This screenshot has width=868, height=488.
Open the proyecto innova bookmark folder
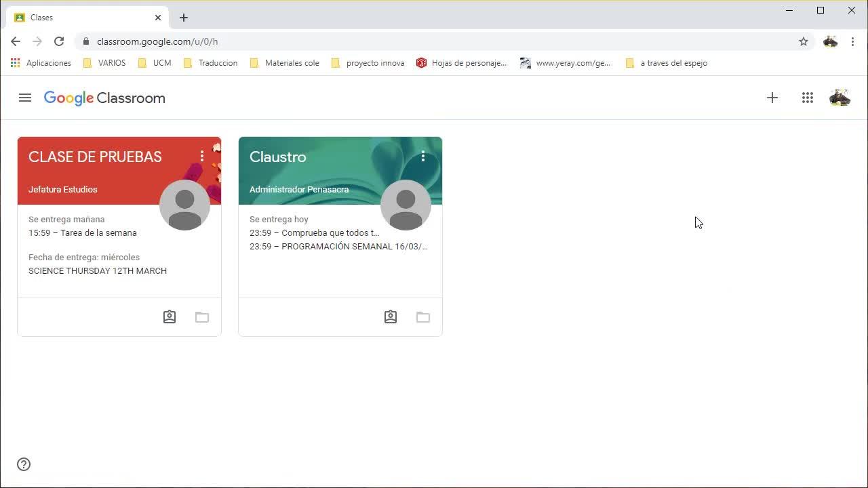click(367, 63)
